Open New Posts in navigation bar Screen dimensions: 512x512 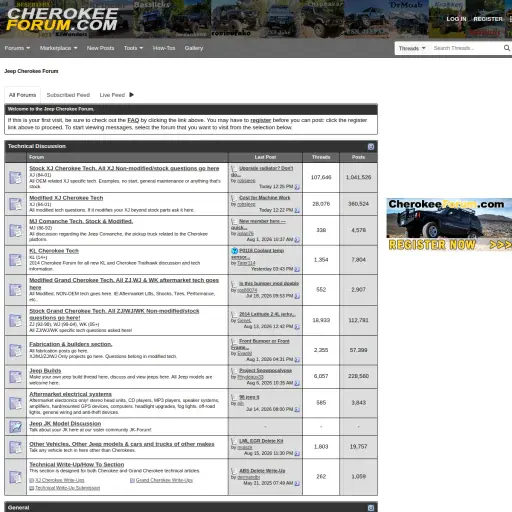click(x=100, y=48)
